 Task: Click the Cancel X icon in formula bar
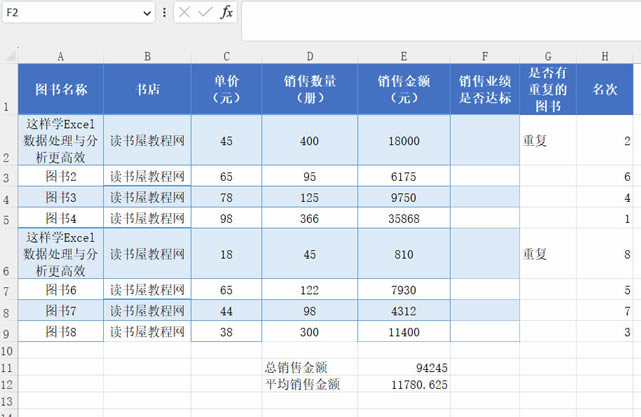pyautogui.click(x=186, y=12)
